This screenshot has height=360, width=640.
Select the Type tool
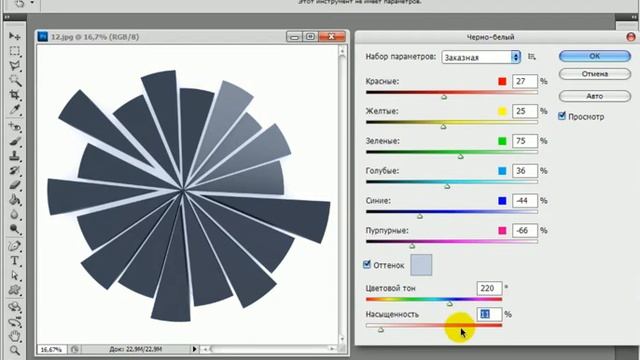point(15,261)
